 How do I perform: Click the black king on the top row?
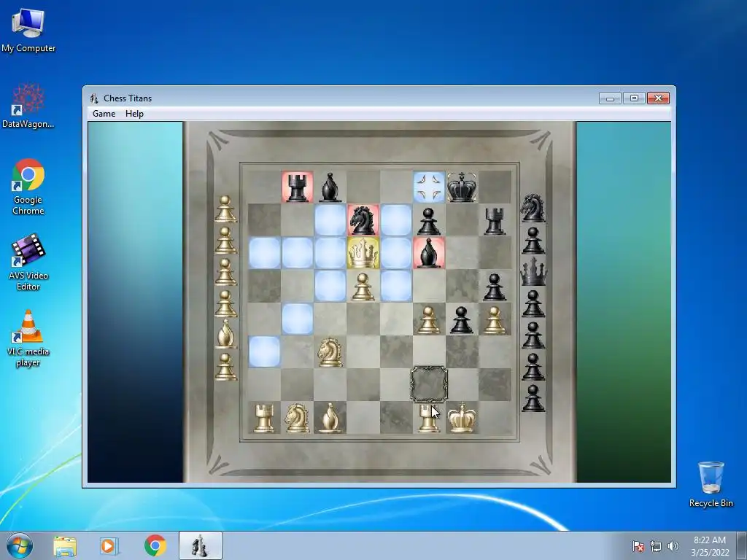tap(462, 187)
